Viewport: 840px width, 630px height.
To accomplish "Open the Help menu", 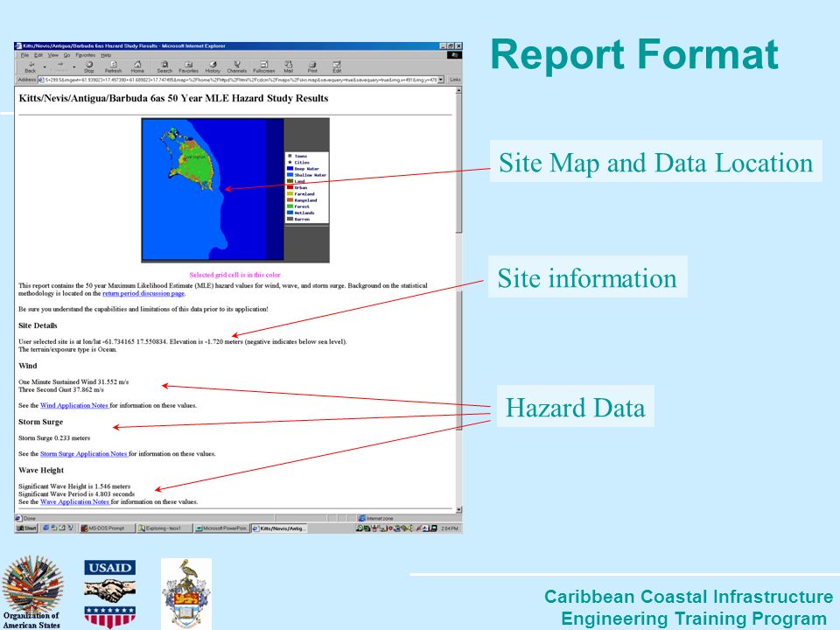I will (106, 55).
